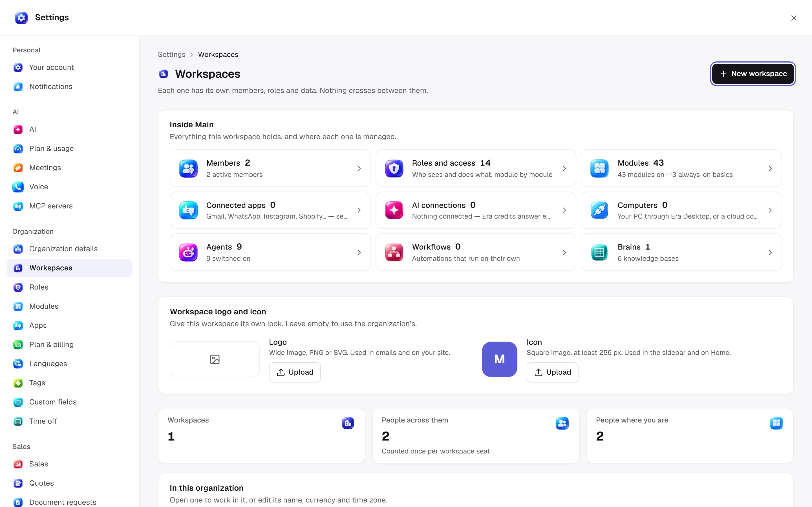Click the Computers plug icon

599,210
